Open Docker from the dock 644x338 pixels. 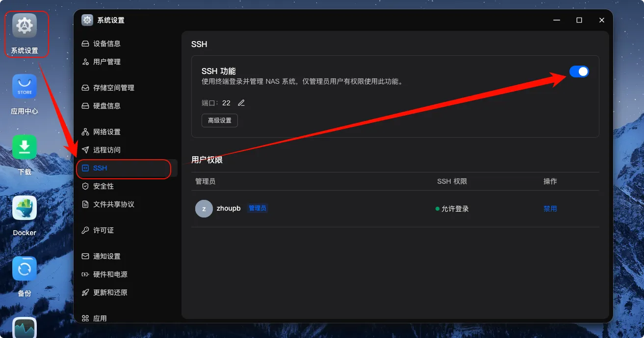24,208
